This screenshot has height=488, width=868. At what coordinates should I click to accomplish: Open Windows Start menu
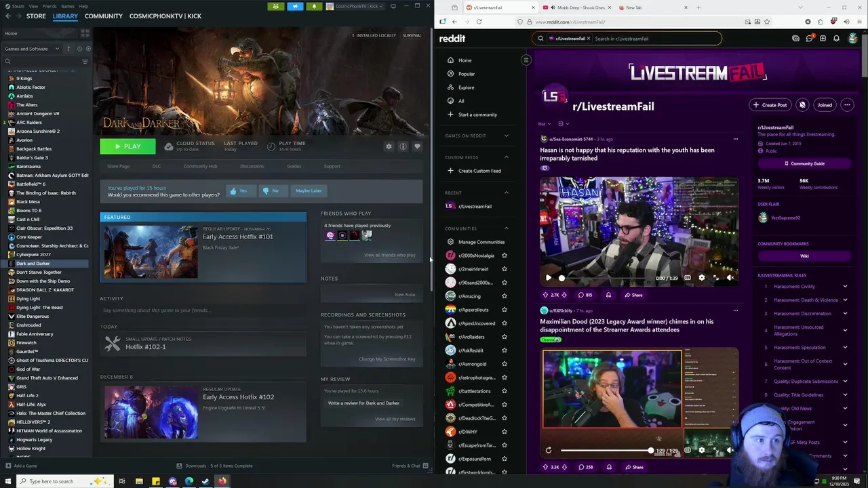(7, 481)
